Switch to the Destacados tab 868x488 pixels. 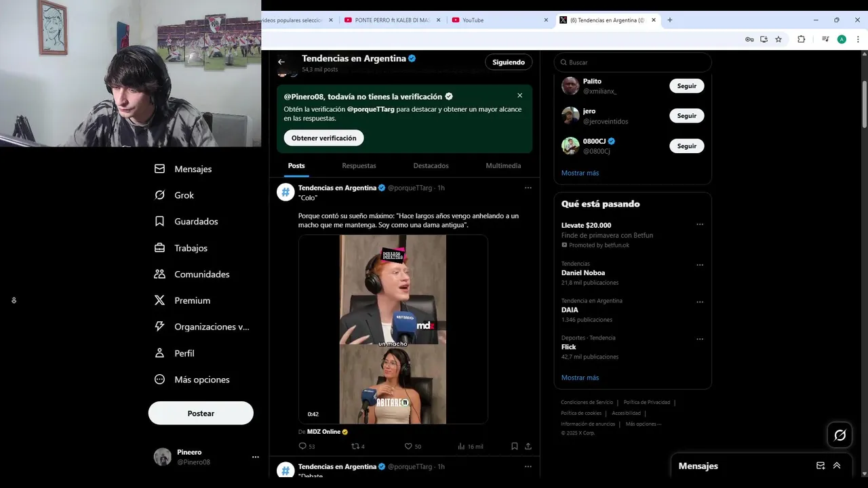431,165
